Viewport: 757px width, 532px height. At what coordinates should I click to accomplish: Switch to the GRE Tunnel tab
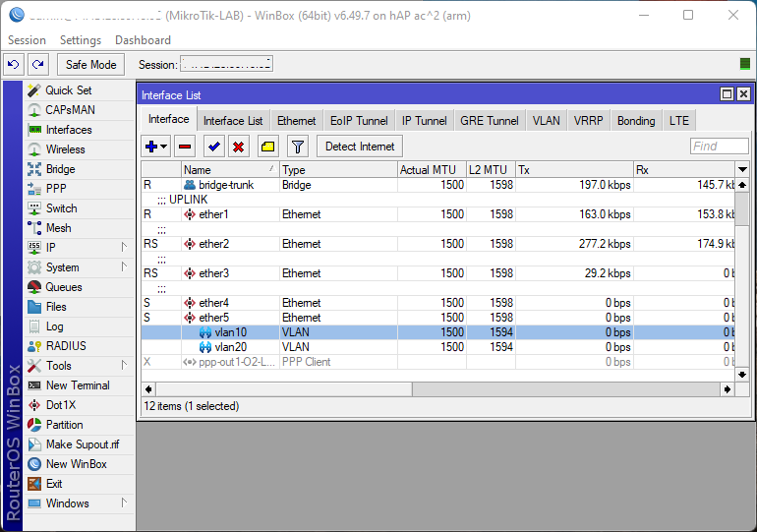click(x=490, y=121)
